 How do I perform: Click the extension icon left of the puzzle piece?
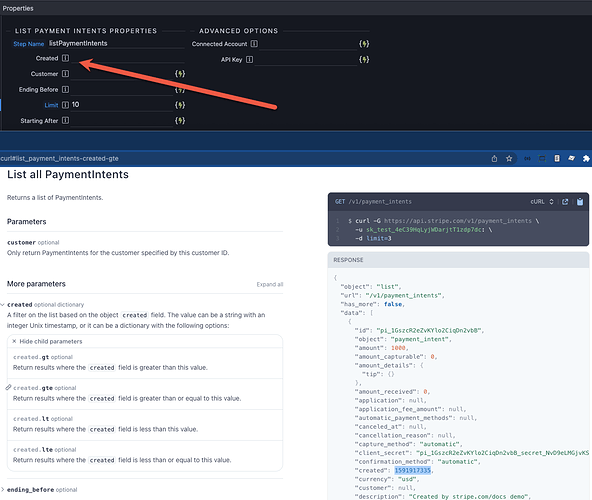(572, 158)
